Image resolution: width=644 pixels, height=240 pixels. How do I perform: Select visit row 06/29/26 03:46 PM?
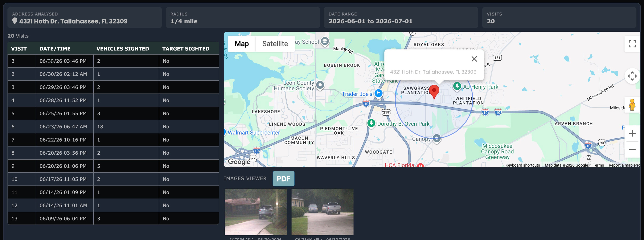coord(113,87)
